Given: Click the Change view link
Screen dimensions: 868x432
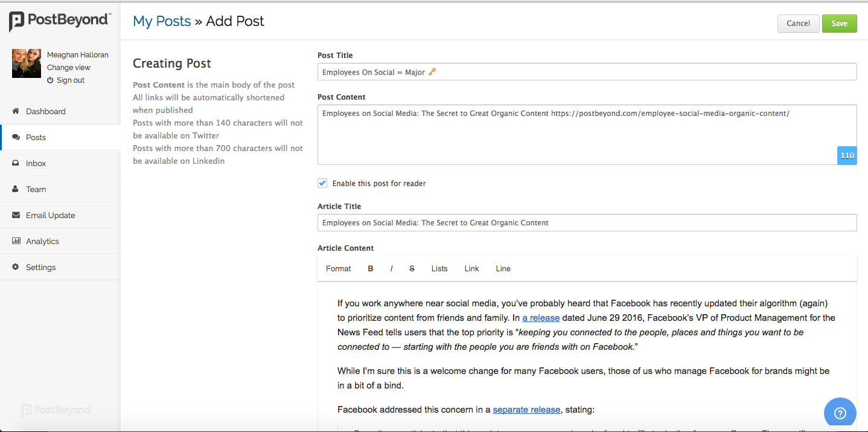Looking at the screenshot, I should tap(69, 68).
